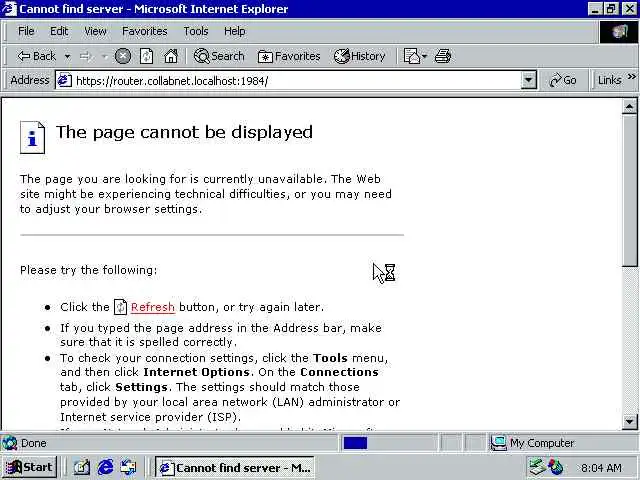Click the 'Done' status bar text
Viewport: 640px width, 480px height.
pos(33,443)
